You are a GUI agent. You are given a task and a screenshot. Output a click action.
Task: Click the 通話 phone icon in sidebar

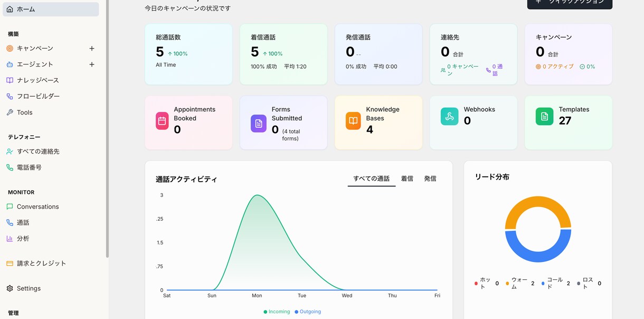[10, 223]
